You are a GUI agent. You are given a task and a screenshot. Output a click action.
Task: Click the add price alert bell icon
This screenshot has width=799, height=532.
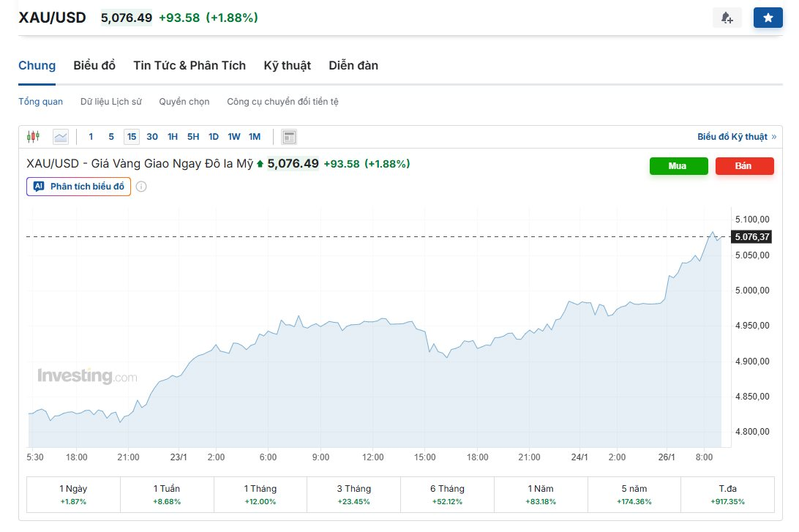pyautogui.click(x=727, y=18)
